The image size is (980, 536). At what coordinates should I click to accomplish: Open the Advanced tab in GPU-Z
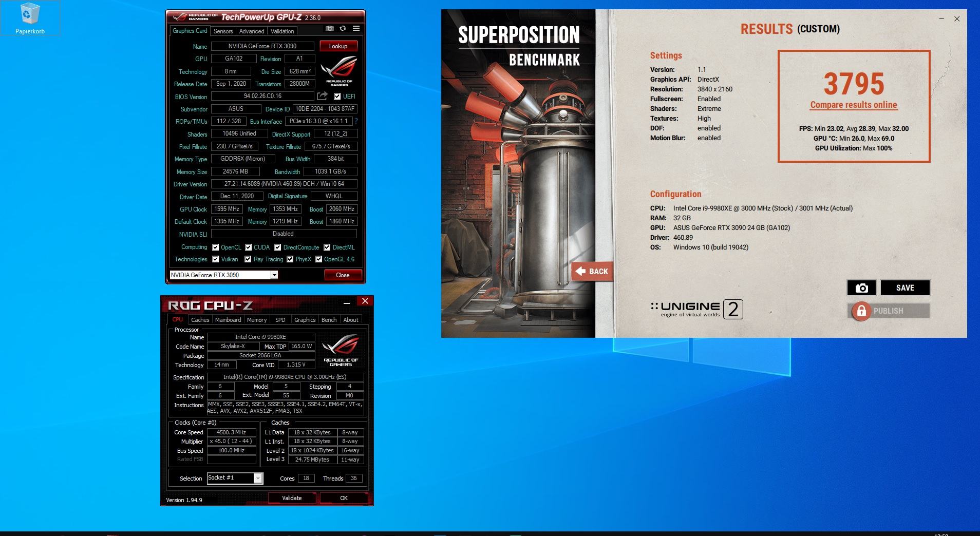click(252, 31)
